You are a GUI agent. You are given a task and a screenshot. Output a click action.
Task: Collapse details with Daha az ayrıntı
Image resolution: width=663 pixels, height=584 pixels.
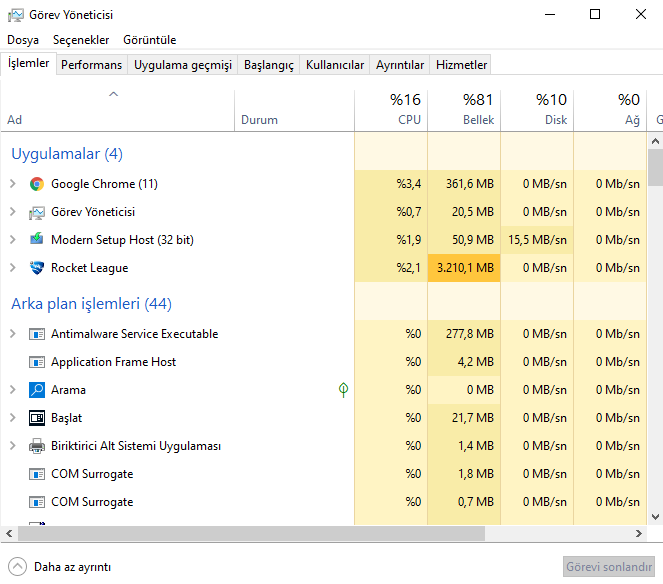[x=61, y=566]
